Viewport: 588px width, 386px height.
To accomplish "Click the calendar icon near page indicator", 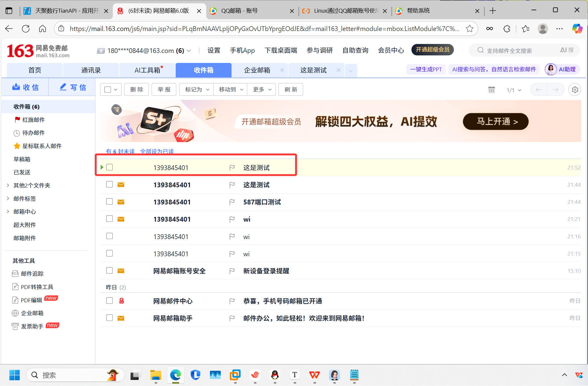I will (491, 90).
